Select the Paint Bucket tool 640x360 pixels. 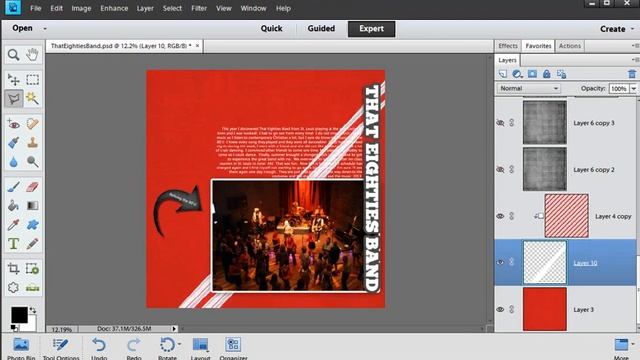tap(13, 205)
